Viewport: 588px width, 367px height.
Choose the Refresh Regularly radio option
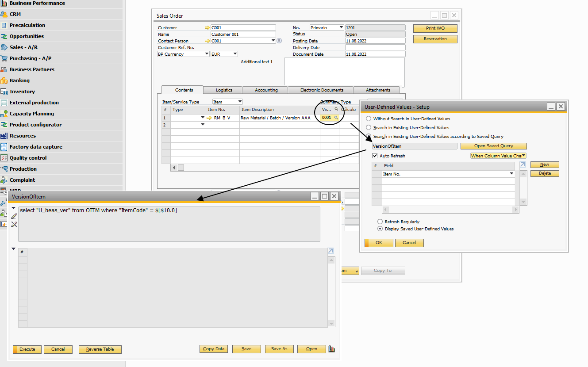pyautogui.click(x=380, y=222)
